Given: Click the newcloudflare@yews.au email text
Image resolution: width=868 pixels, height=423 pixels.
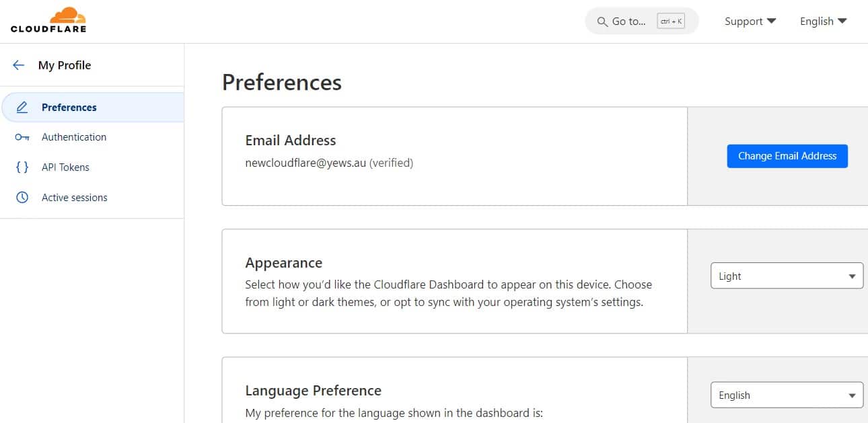Looking at the screenshot, I should click(x=305, y=163).
